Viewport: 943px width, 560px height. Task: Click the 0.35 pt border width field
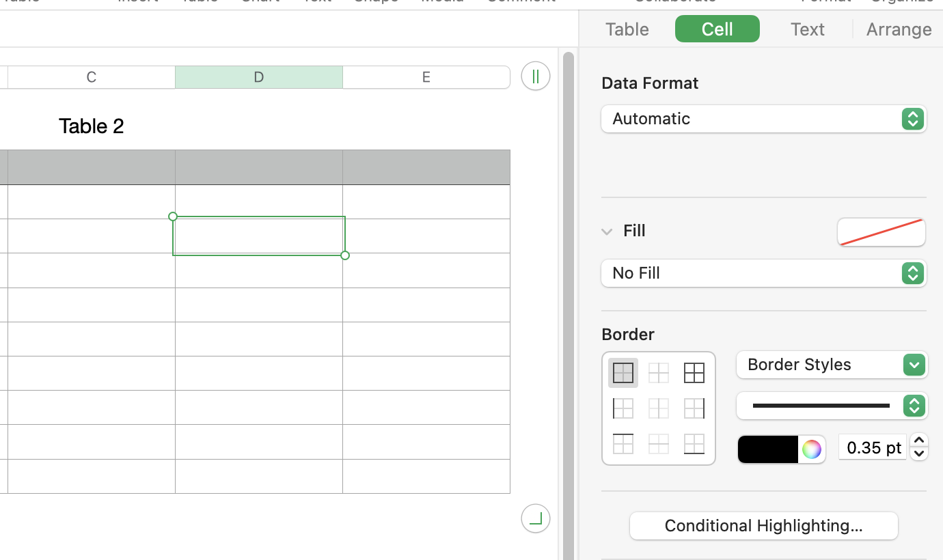click(x=873, y=447)
